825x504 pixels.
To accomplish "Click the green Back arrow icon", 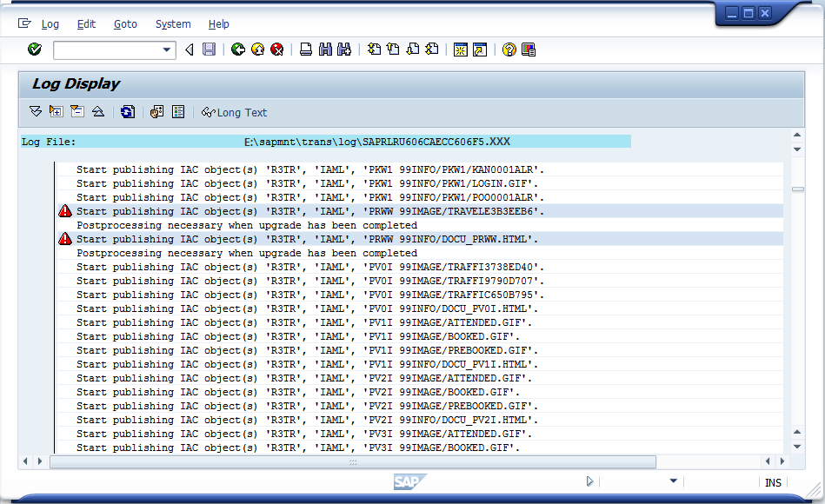I will (x=238, y=50).
